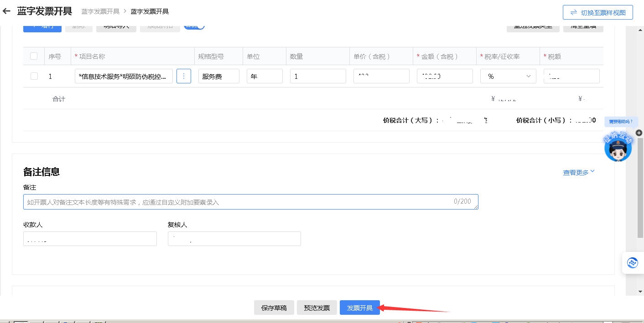Viewport: 644px width, 323px height.
Task: Click the vertical scrollbar thumb
Action: [x=640, y=187]
